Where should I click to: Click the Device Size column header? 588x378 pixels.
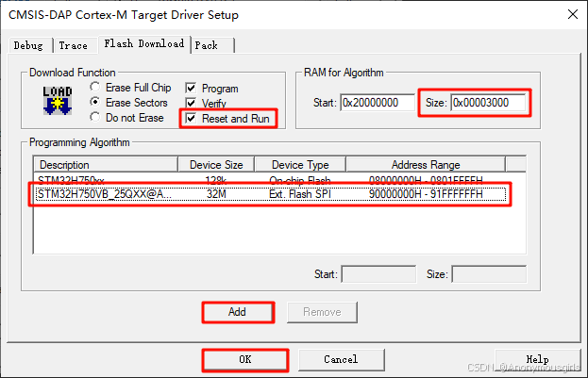(x=216, y=164)
